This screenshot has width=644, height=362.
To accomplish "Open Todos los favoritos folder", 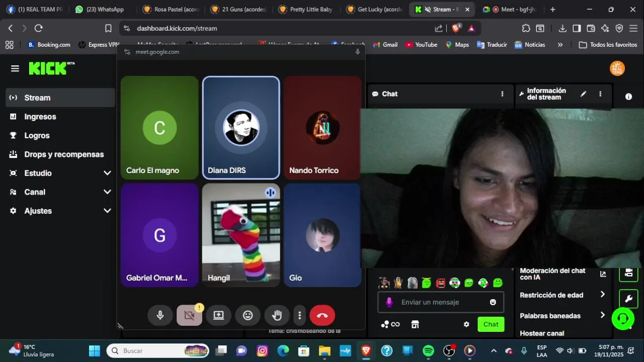I will coord(608,45).
